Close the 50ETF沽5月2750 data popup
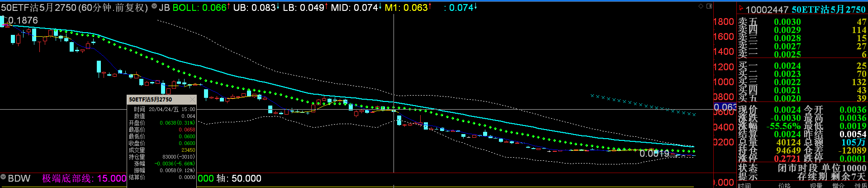868x188 pixels. pos(192,99)
